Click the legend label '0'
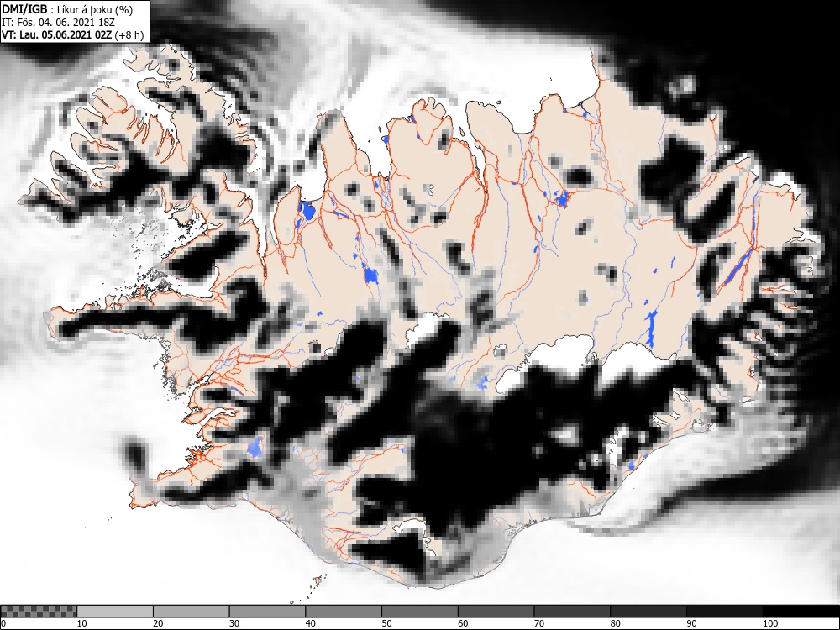Image resolution: width=840 pixels, height=630 pixels. coord(3,623)
